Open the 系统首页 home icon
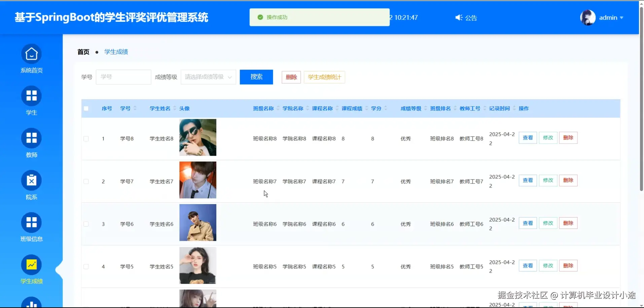644x308 pixels. pyautogui.click(x=31, y=54)
